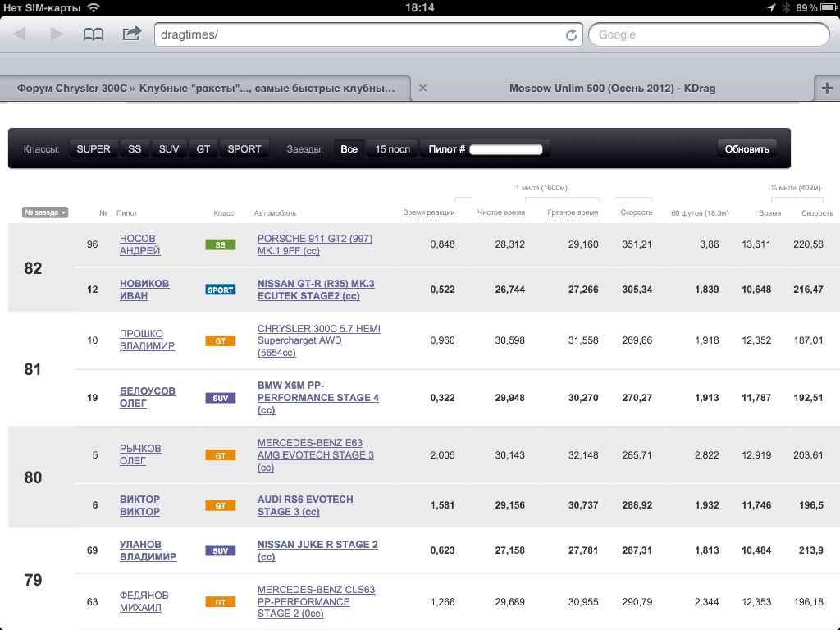
Task: Click the SUV badge for Уланов Владимир
Action: (220, 550)
